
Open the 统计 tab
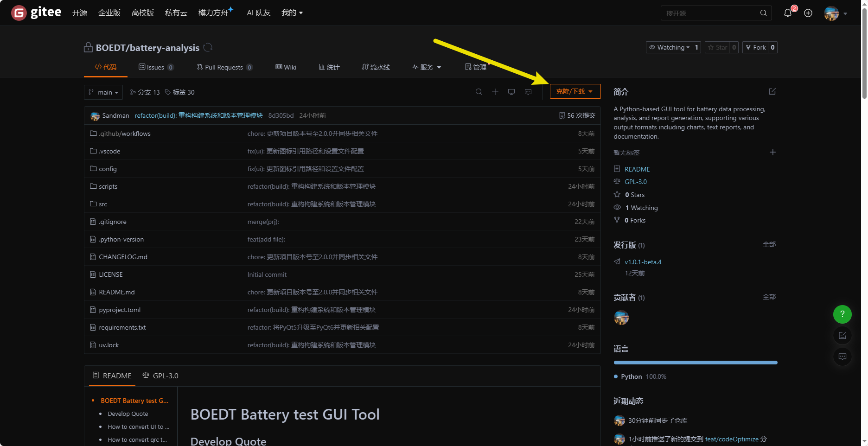click(x=329, y=67)
